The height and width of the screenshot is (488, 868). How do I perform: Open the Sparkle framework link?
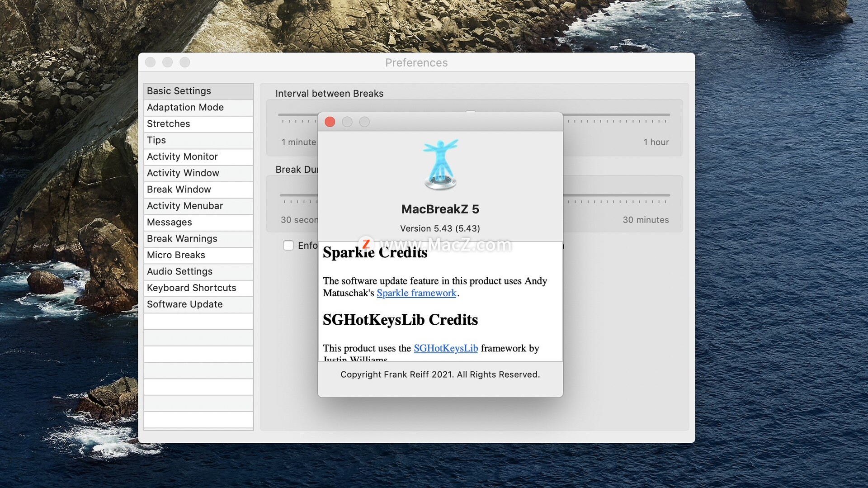click(416, 293)
